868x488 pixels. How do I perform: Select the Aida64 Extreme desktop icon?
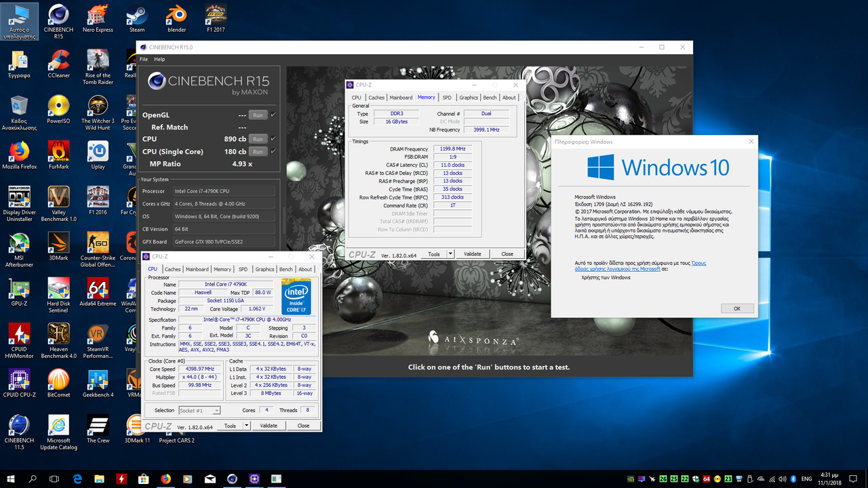[98, 291]
